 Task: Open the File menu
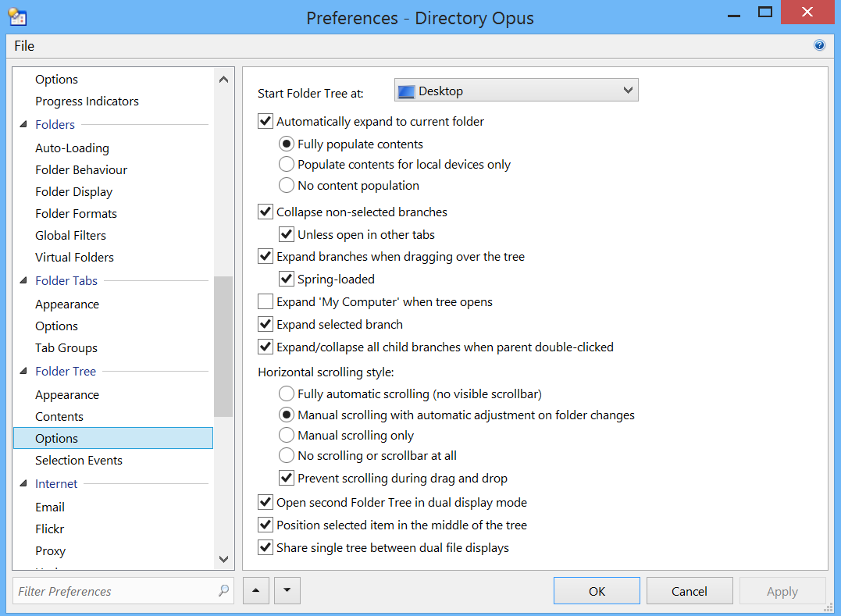[24, 46]
